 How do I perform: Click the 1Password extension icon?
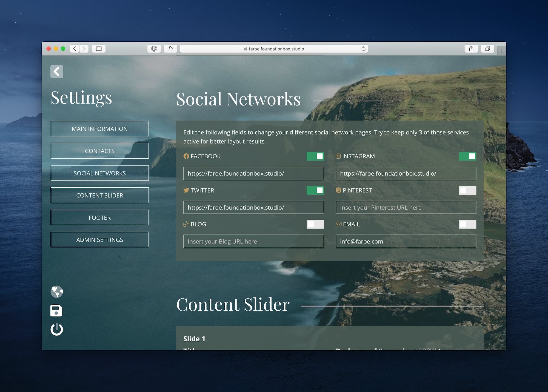(x=154, y=49)
